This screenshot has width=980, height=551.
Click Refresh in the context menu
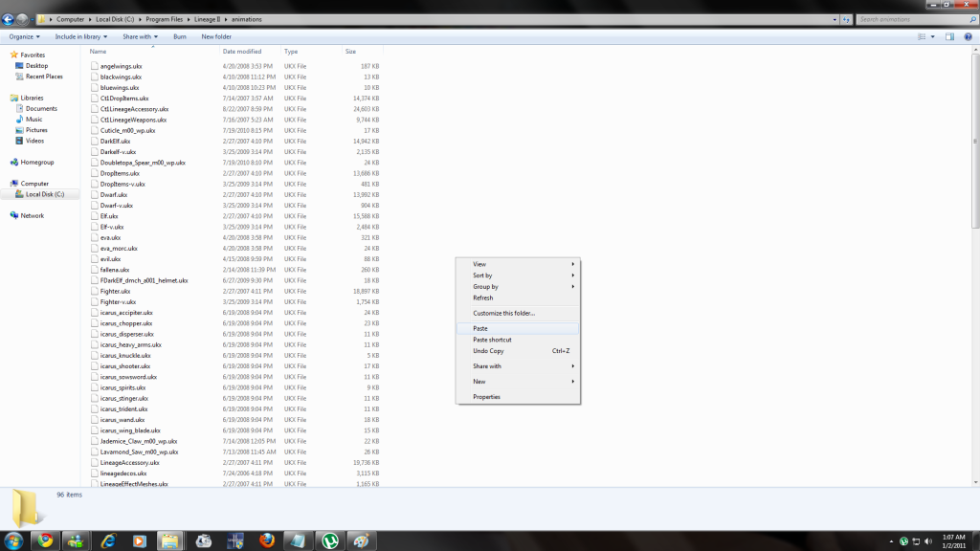point(483,298)
